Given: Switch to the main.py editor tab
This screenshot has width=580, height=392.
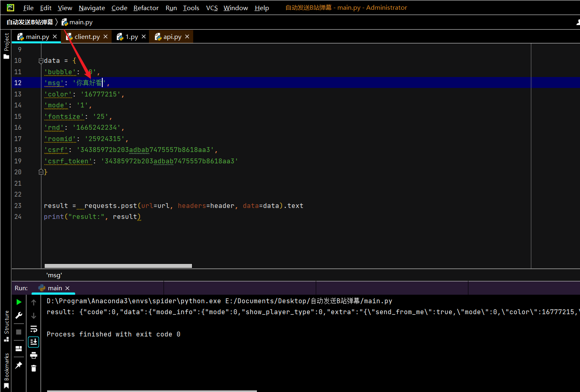Looking at the screenshot, I should pos(37,36).
